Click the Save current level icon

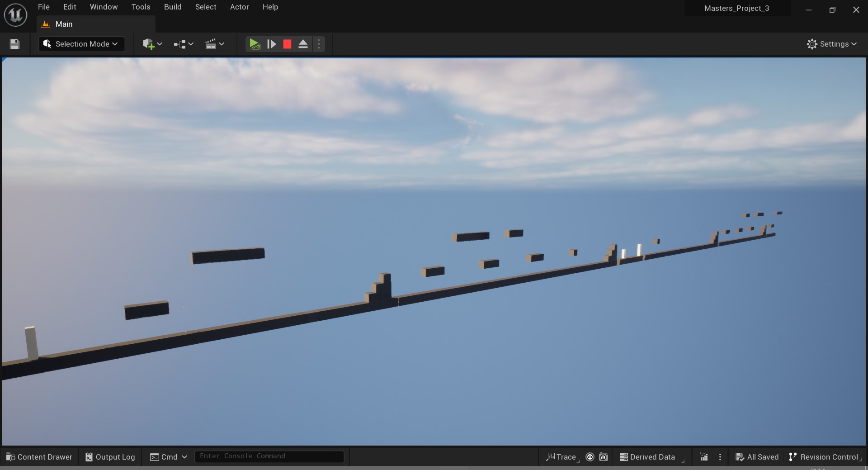14,44
